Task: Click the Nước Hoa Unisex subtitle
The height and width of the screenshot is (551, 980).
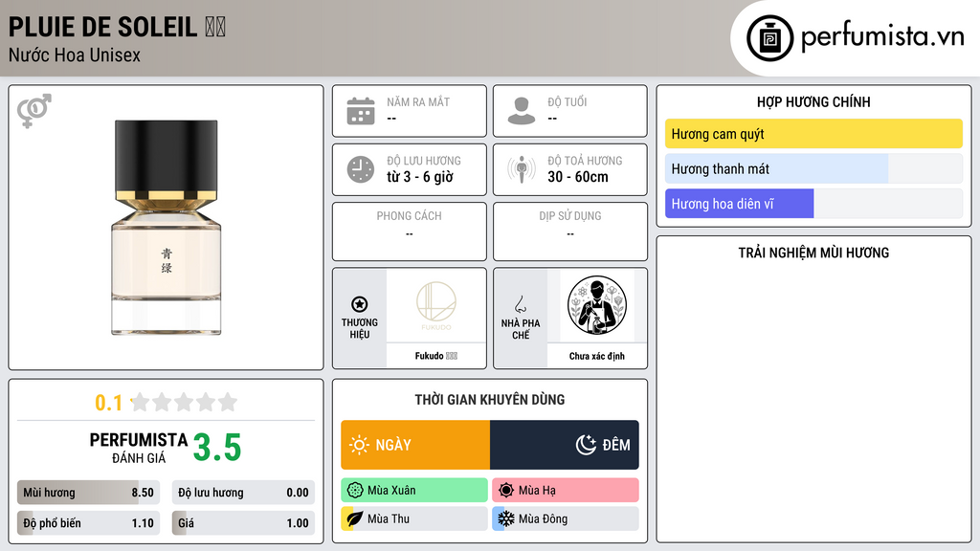Action: [75, 55]
